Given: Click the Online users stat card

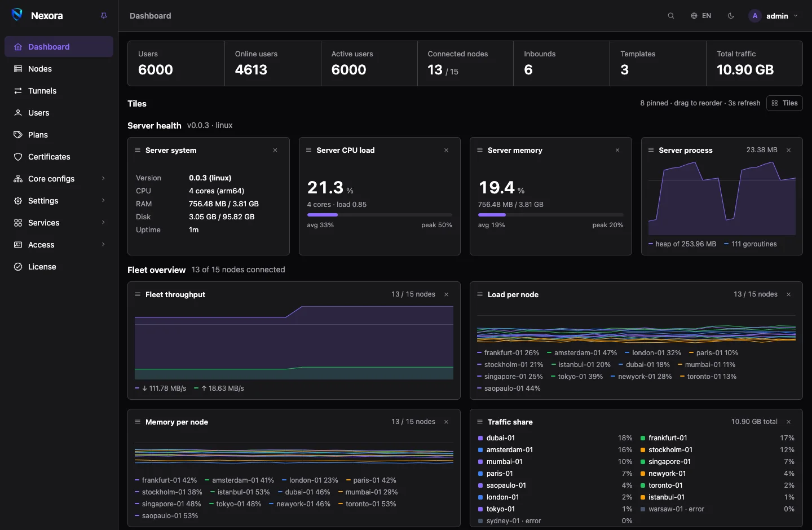Looking at the screenshot, I should (x=273, y=63).
